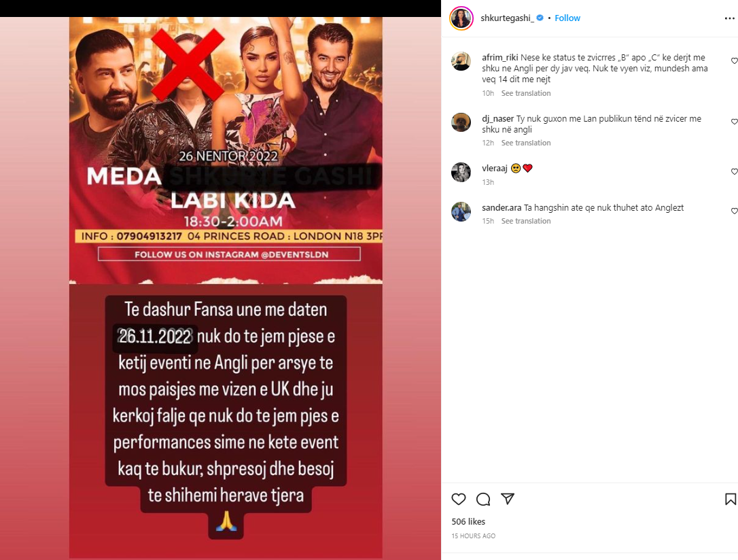See translation of sander.ara's comment
This screenshot has height=560, width=738.
click(526, 221)
